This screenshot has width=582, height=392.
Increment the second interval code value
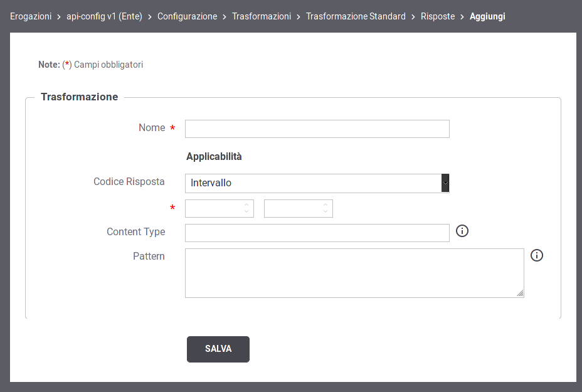(x=325, y=205)
